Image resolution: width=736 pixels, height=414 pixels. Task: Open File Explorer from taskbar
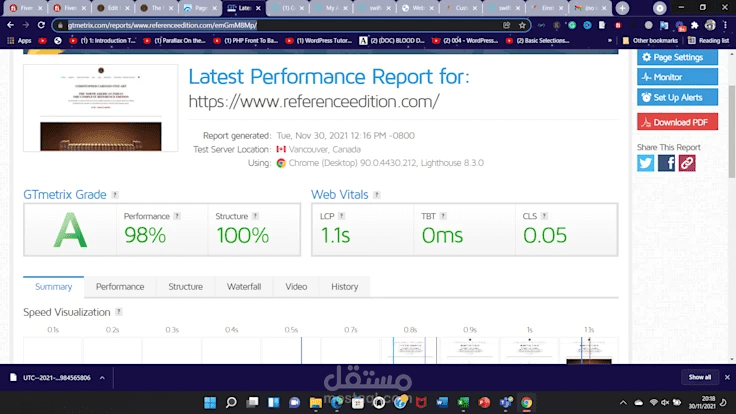(315, 402)
